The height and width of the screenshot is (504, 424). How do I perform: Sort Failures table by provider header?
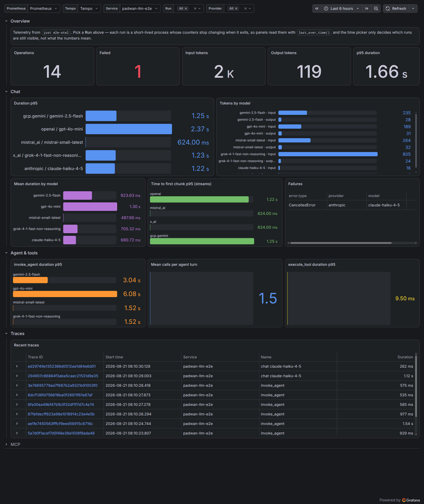click(x=336, y=196)
